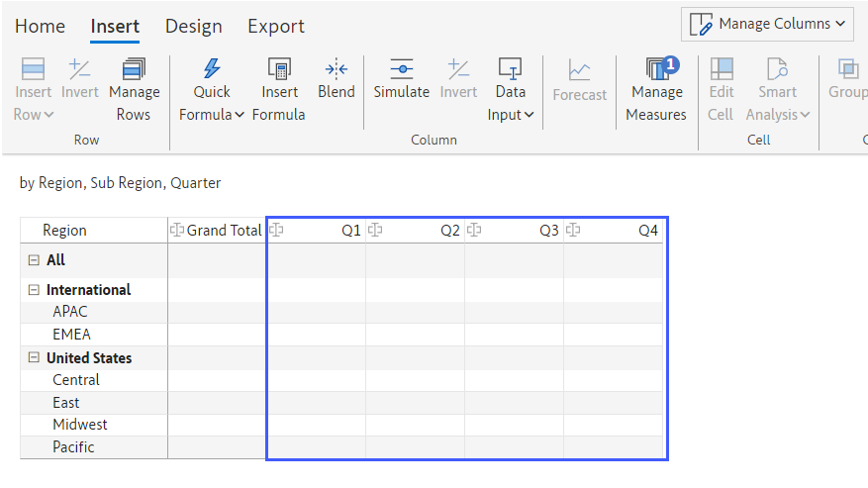
Task: Collapse the International region group
Action: 34,290
